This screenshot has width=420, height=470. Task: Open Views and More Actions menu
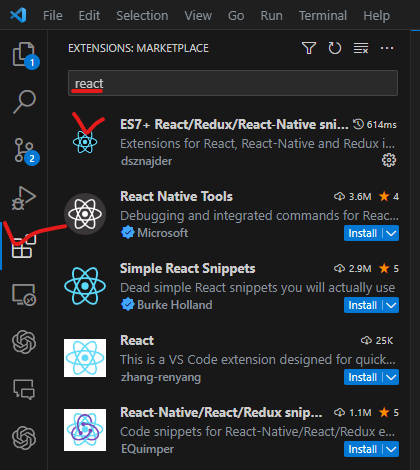pos(387,48)
